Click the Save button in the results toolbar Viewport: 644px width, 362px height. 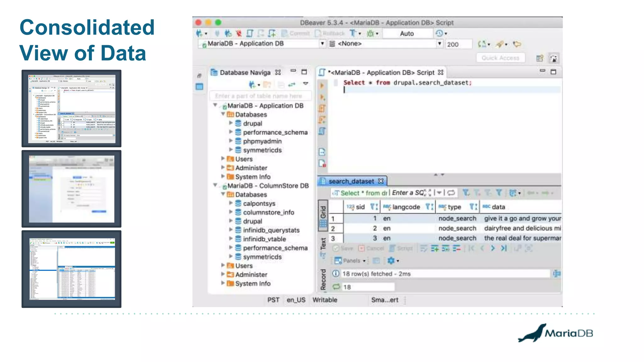[343, 249]
